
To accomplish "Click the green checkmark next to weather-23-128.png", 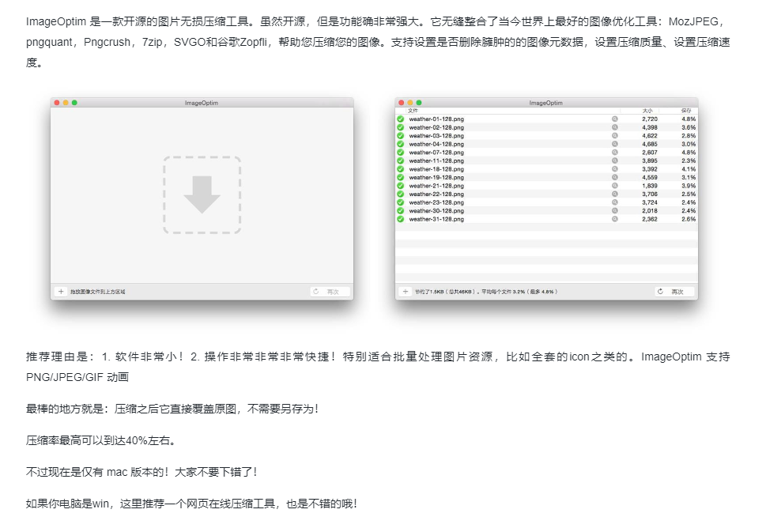I will [401, 202].
